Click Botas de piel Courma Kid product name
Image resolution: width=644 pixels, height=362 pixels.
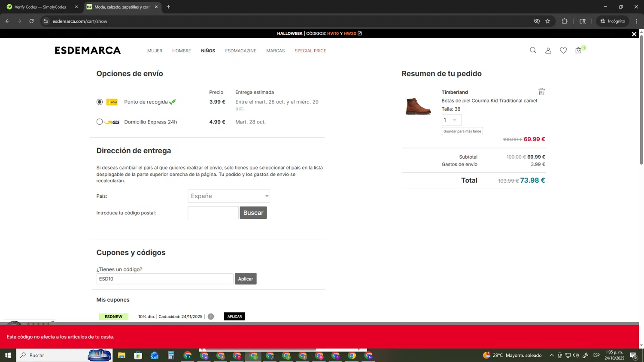click(489, 101)
